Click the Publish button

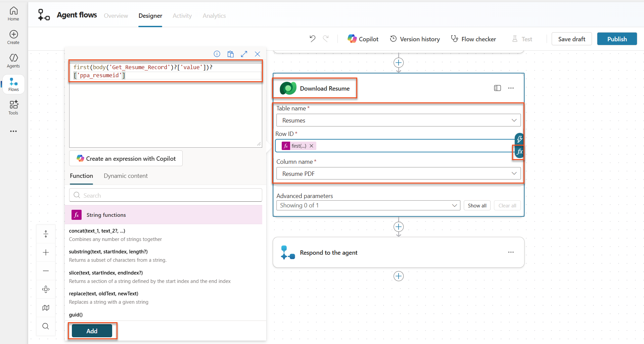click(x=616, y=39)
